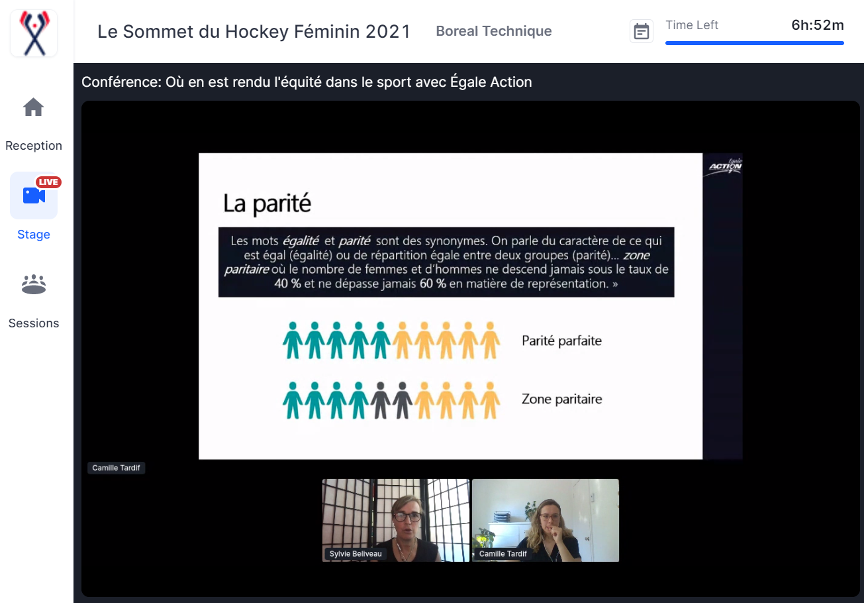
Task: Select Sylvie Beliveau's video thumbnail
Action: 396,518
